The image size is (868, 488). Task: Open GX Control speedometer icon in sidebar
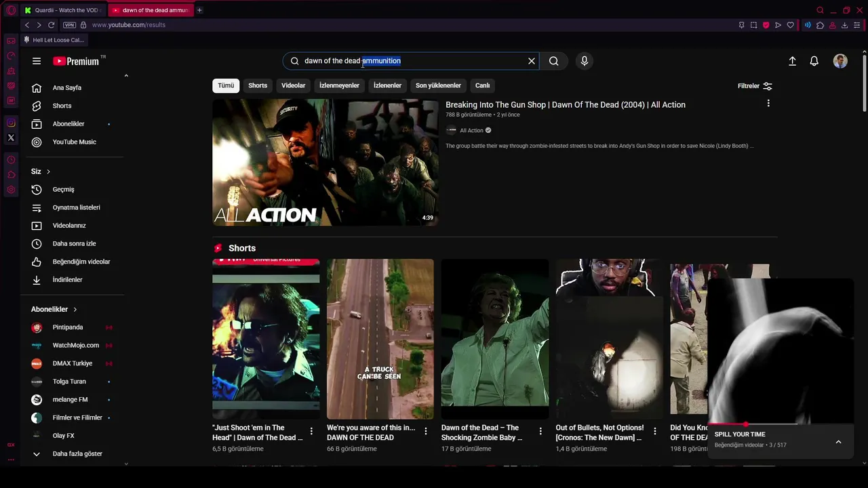tap(11, 56)
